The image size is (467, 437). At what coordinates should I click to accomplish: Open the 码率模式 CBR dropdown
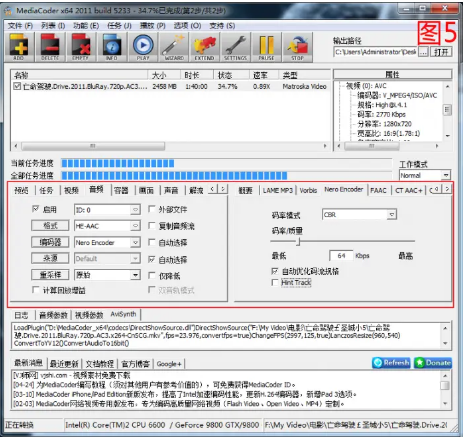click(359, 215)
